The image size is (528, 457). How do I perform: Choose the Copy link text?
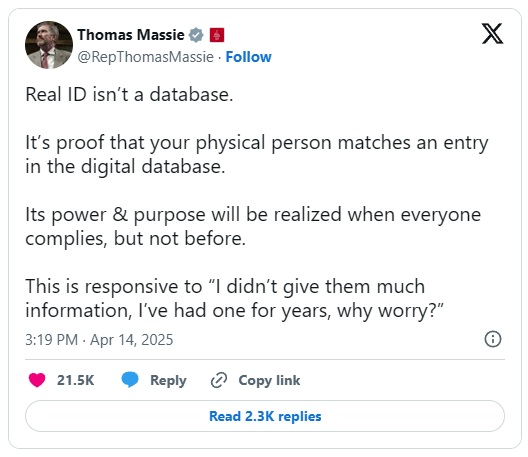point(269,381)
